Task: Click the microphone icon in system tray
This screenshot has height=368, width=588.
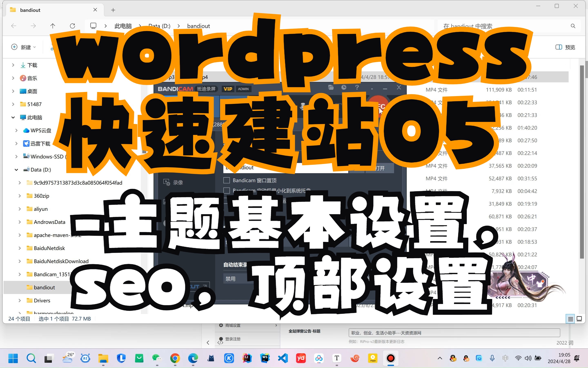Action: [492, 358]
